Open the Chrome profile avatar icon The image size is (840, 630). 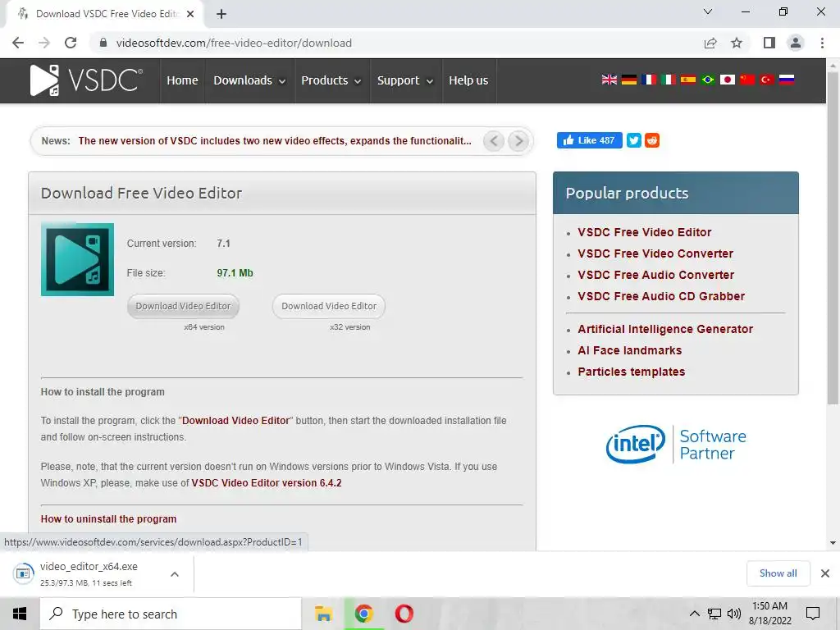point(796,43)
